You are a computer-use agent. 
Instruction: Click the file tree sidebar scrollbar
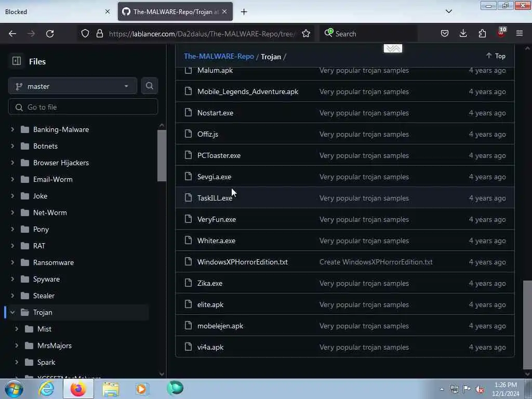coord(162,156)
